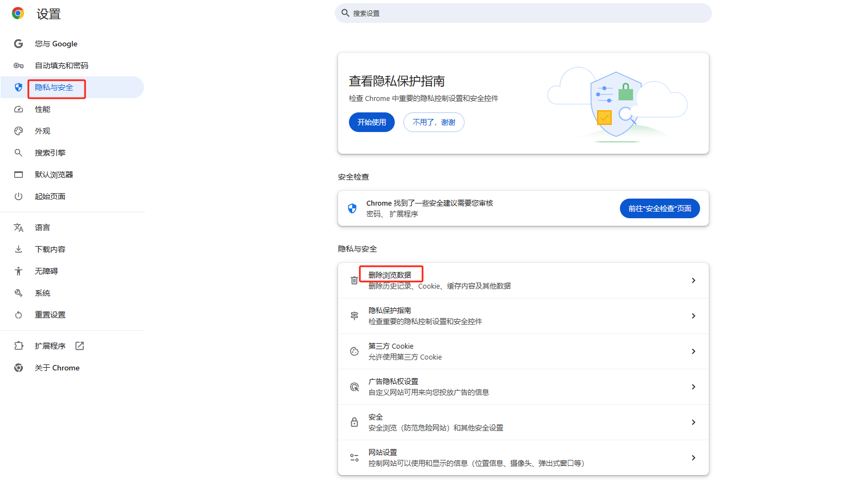This screenshot has height=485, width=868.
Task: Click the signpost icon for 隐私保护指南
Action: coord(354,316)
